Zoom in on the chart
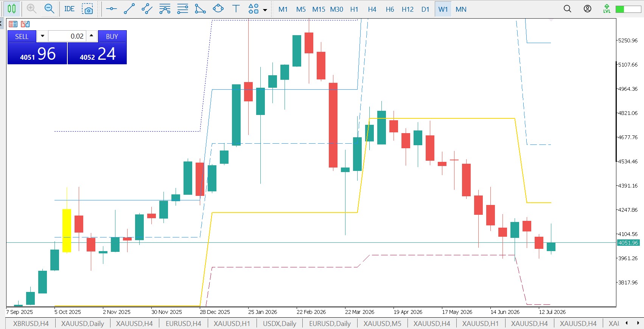This screenshot has width=644, height=329. [31, 9]
